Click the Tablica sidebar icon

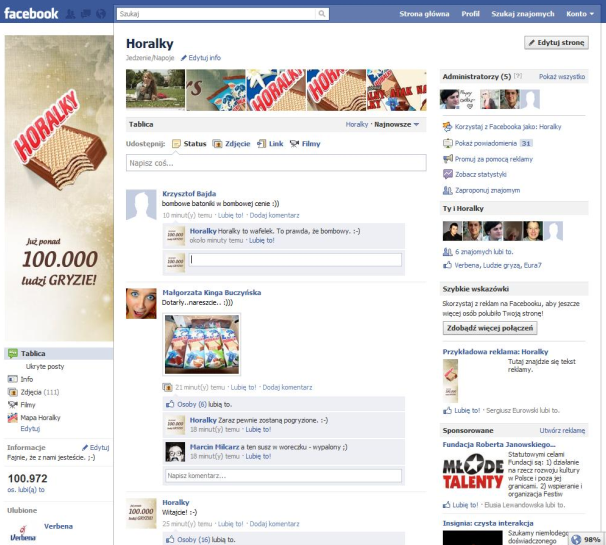[13, 353]
